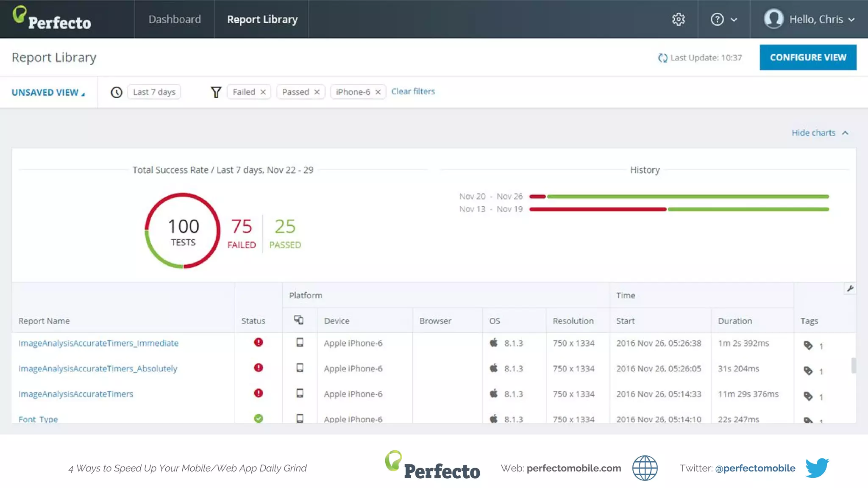Click the failed status icon for ImageAnalysisAccurateTimers_Absolutely
The image size is (868, 488).
[259, 368]
